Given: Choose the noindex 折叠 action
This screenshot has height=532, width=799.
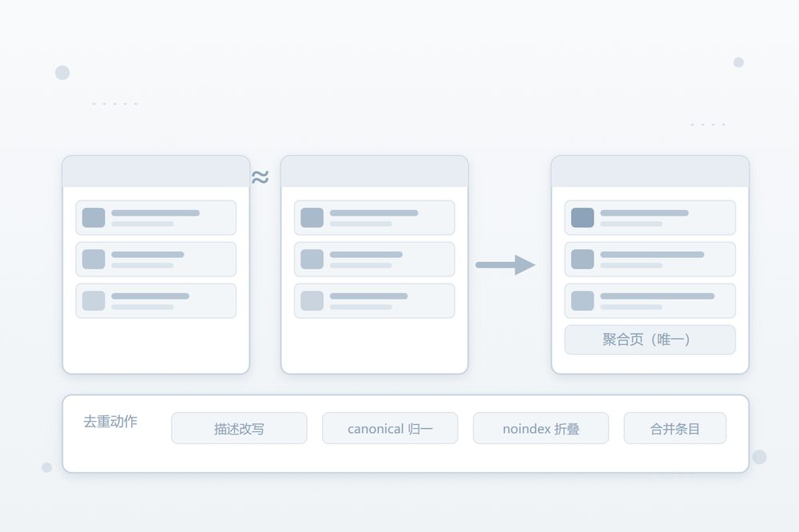Looking at the screenshot, I should 541,428.
